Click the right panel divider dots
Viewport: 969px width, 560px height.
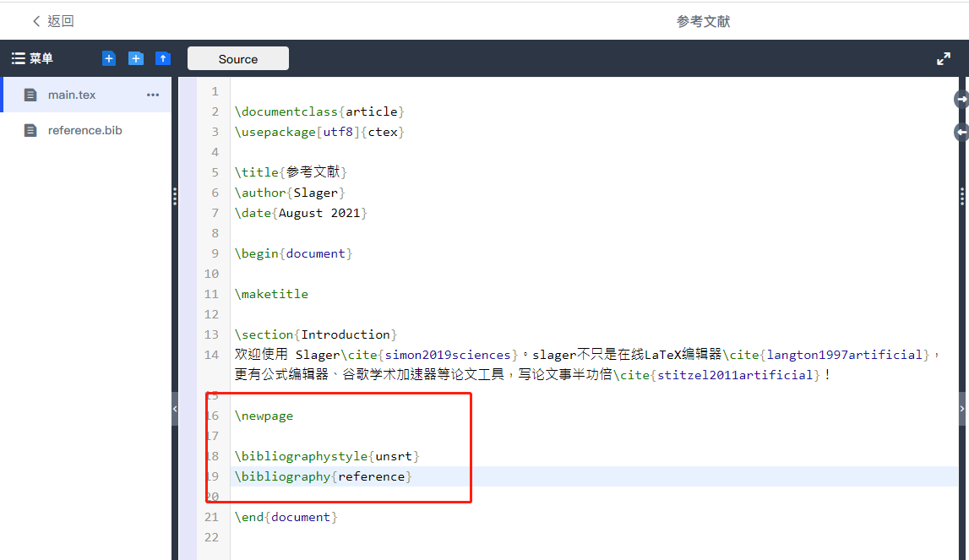(961, 196)
